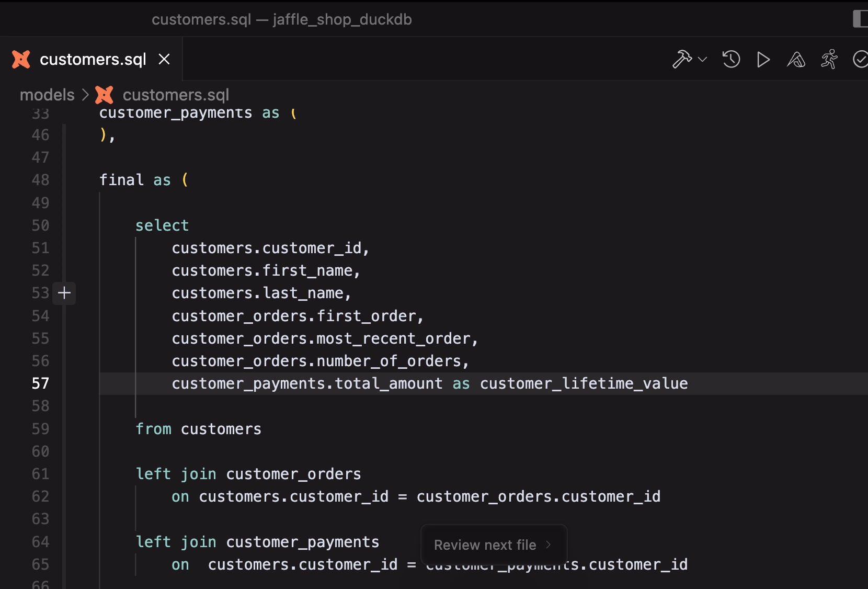Screen dimensions: 868x589
Task: Click 'customers.first_name,' in the select list
Action: [266, 270]
